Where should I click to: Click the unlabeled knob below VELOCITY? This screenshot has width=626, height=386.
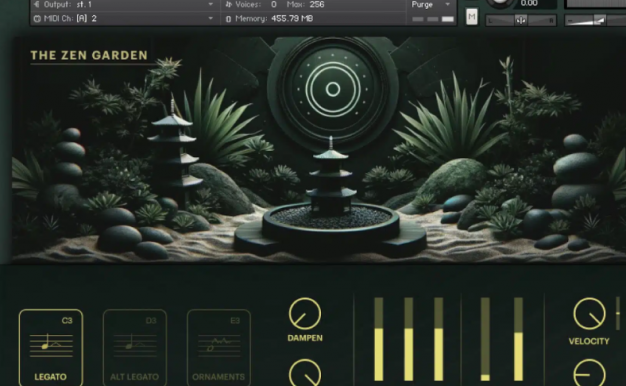(x=589, y=373)
